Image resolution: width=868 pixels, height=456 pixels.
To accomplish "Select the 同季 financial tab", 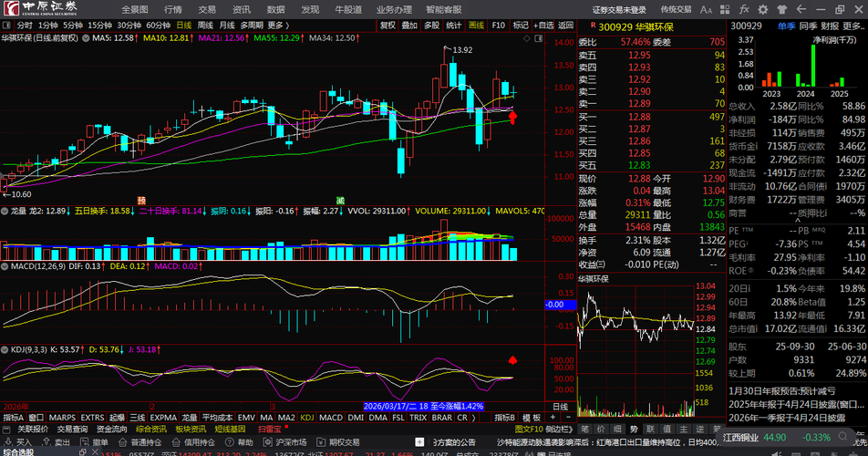I will point(808,26).
